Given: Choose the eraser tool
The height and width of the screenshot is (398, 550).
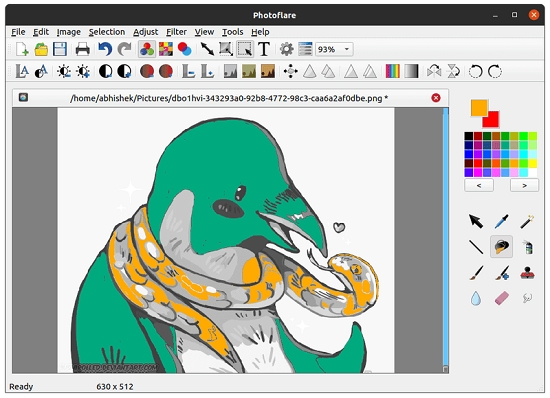Looking at the screenshot, I should pos(501,298).
